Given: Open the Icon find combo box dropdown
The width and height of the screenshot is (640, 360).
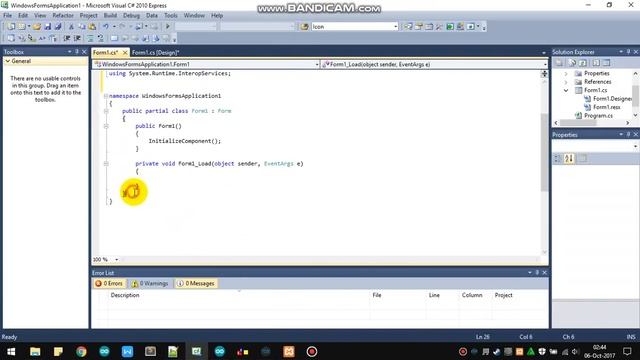Looking at the screenshot, I should (x=396, y=27).
